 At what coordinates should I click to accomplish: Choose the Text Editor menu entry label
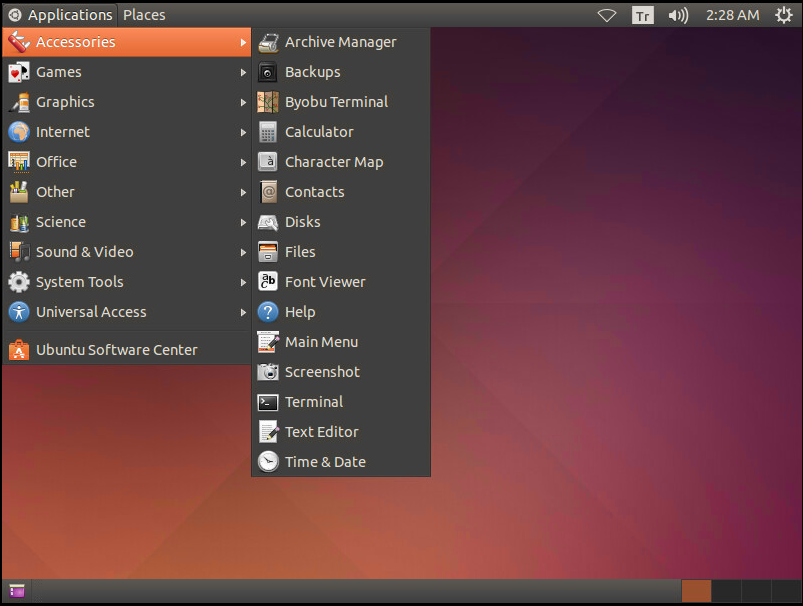[x=322, y=432]
